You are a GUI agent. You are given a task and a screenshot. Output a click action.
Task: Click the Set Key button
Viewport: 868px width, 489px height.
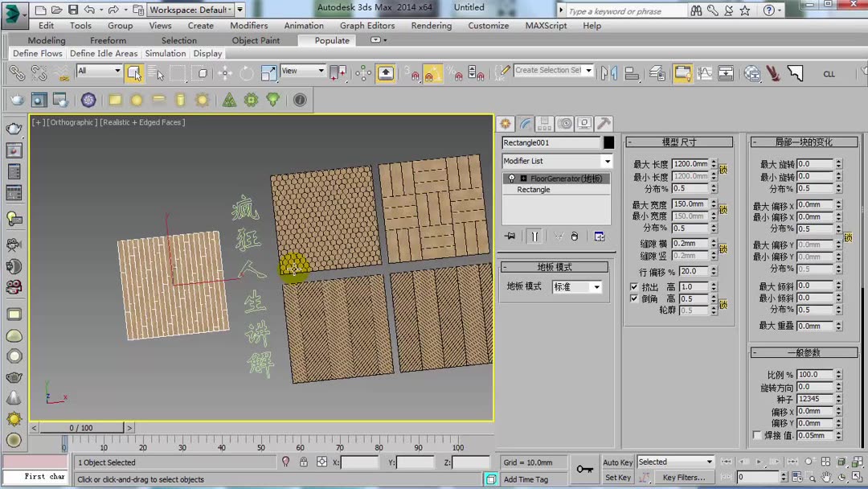619,476
